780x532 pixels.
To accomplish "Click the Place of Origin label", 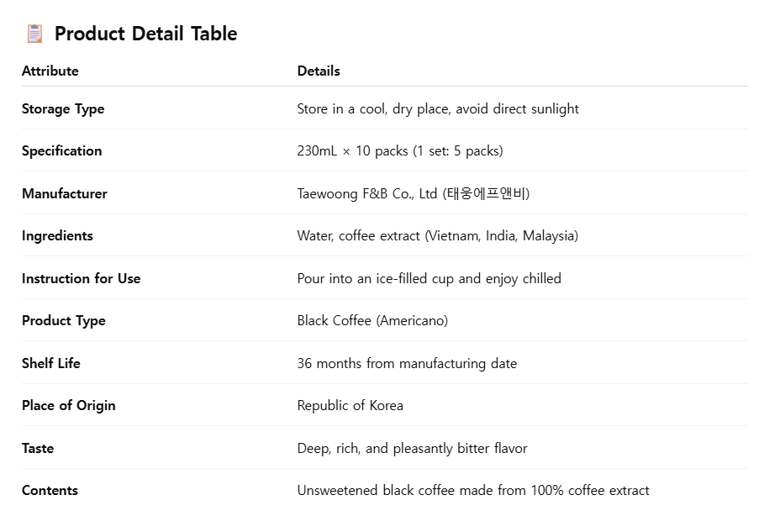I will pyautogui.click(x=69, y=405).
